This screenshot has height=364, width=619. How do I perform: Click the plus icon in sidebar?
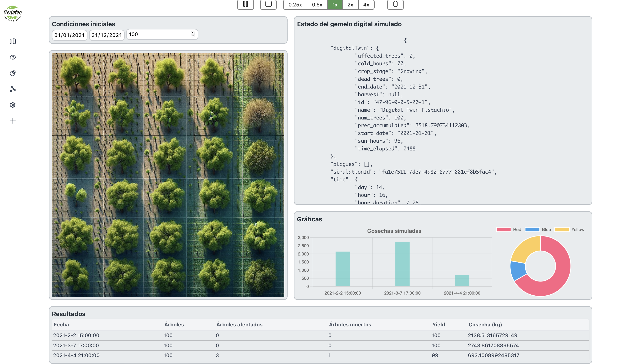point(13,121)
